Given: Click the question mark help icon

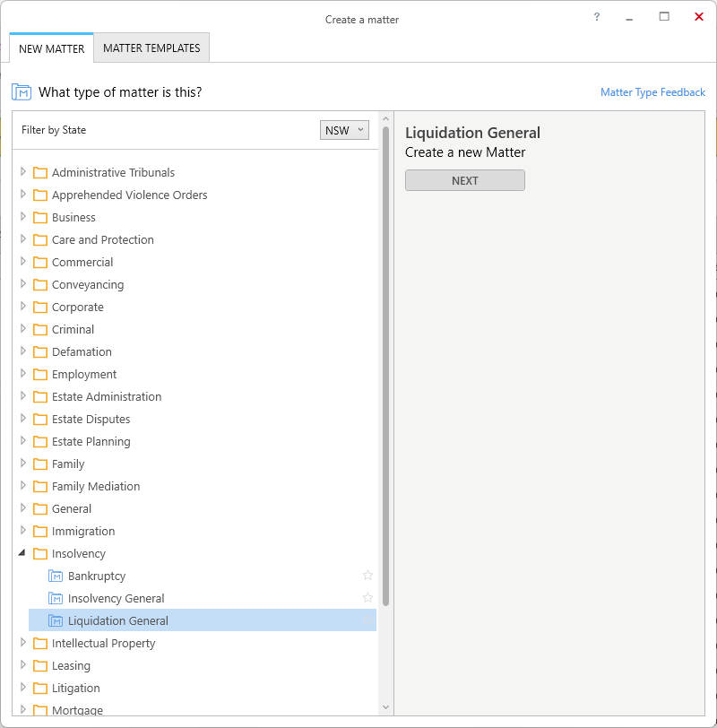Looking at the screenshot, I should (597, 17).
